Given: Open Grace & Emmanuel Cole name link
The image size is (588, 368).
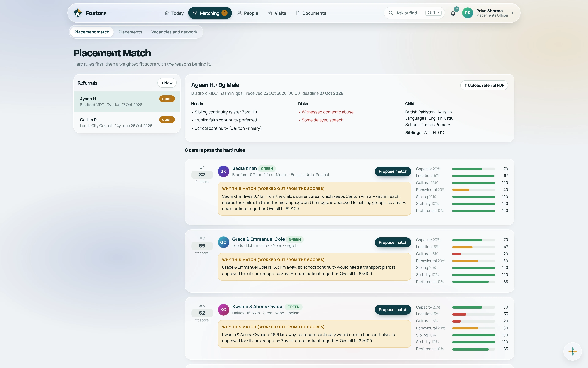Looking at the screenshot, I should [258, 239].
